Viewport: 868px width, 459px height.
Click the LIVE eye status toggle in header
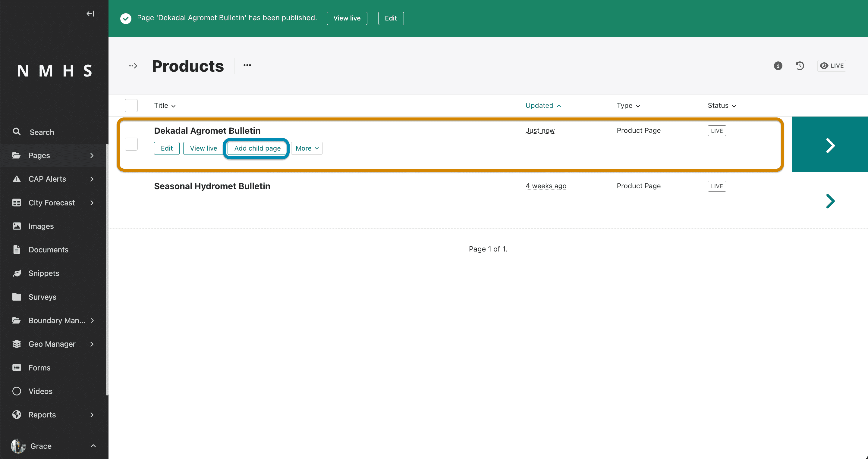[x=832, y=66]
